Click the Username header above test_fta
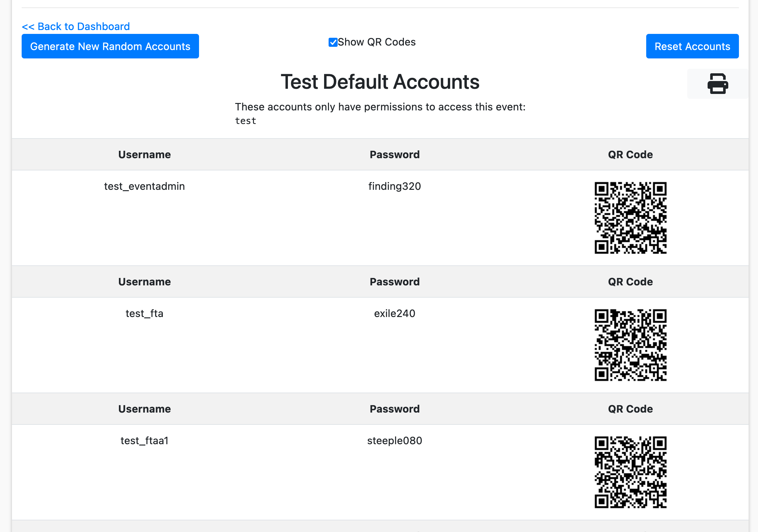The width and height of the screenshot is (758, 532). pyautogui.click(x=145, y=282)
